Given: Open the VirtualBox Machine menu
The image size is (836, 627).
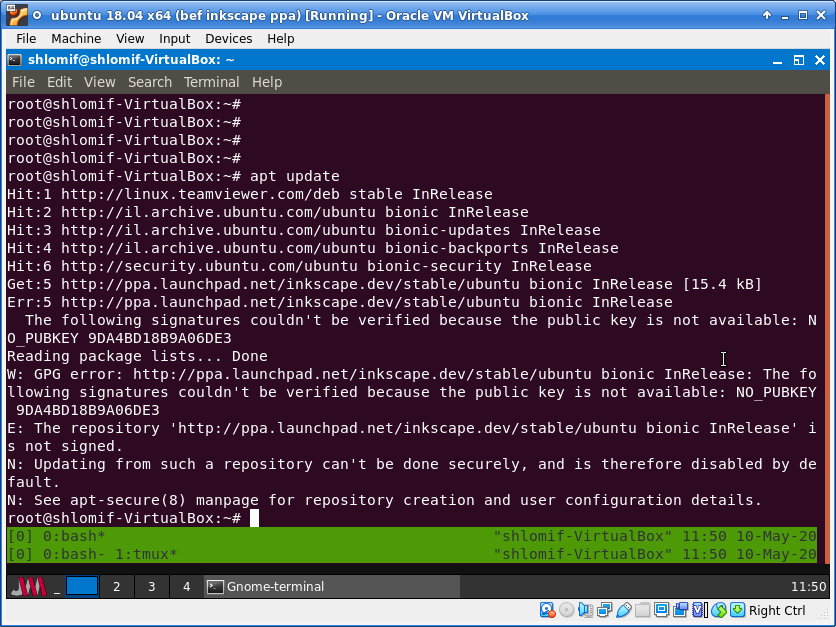Looking at the screenshot, I should (76, 39).
